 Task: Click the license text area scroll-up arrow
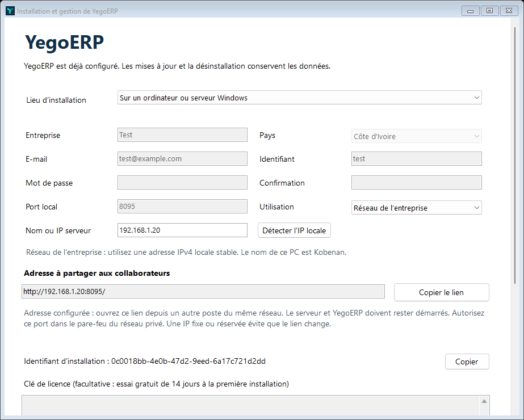(484, 401)
